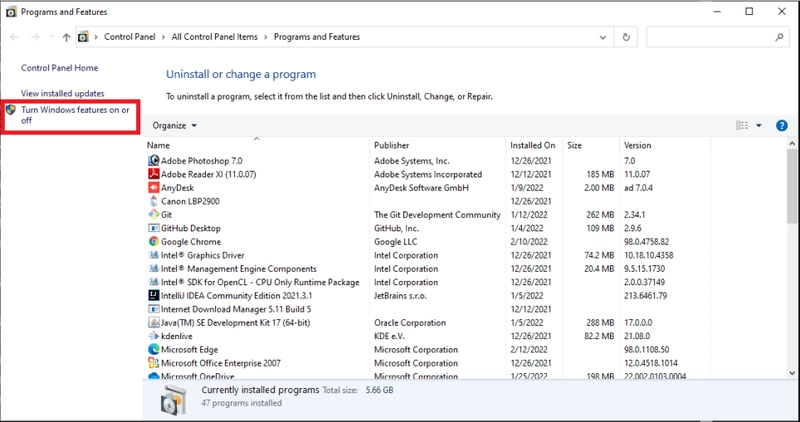Click the 2/12/2022 installed date
Screen dimensions: 800x422
point(529,350)
